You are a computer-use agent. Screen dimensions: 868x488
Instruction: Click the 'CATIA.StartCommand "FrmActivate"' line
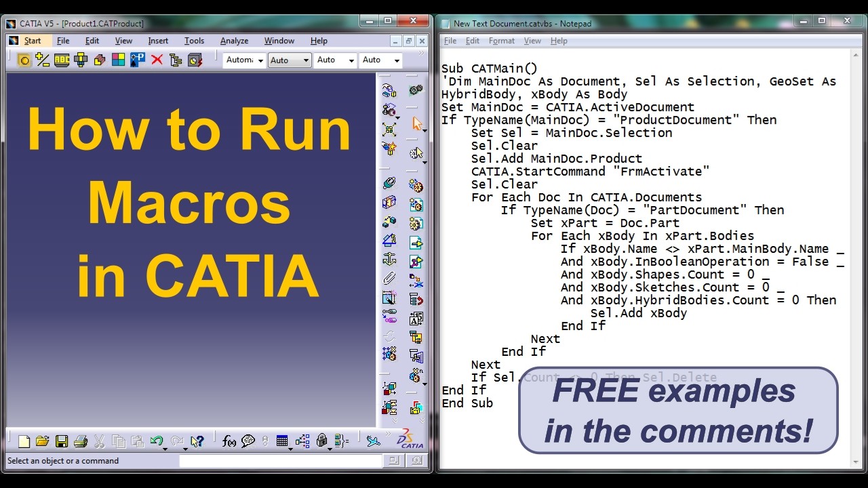(590, 171)
